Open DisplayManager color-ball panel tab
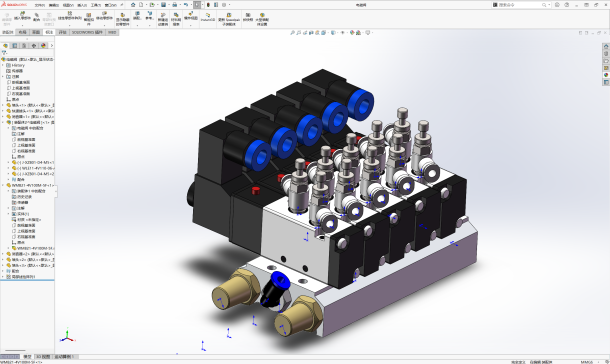The height and width of the screenshot is (364, 610). tap(43, 46)
